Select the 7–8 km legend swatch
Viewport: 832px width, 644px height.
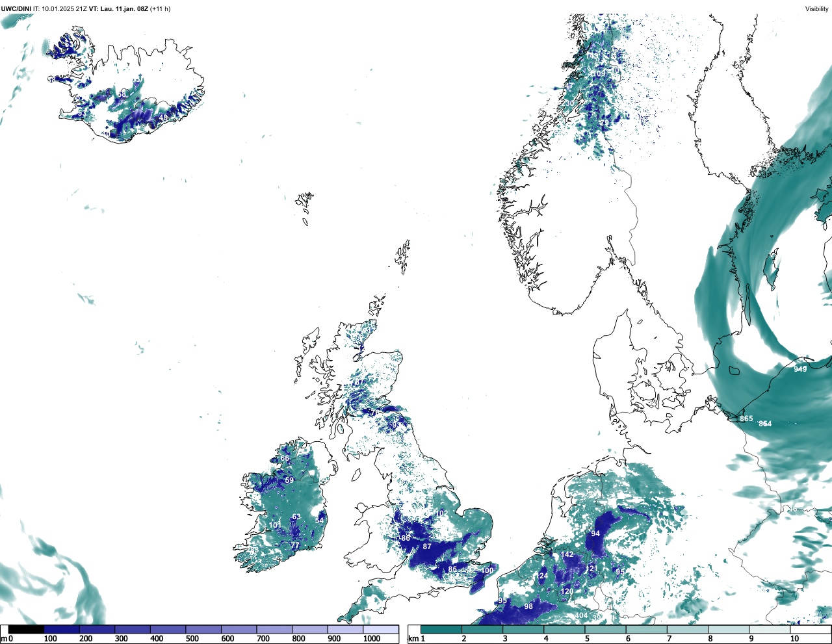tap(687, 629)
